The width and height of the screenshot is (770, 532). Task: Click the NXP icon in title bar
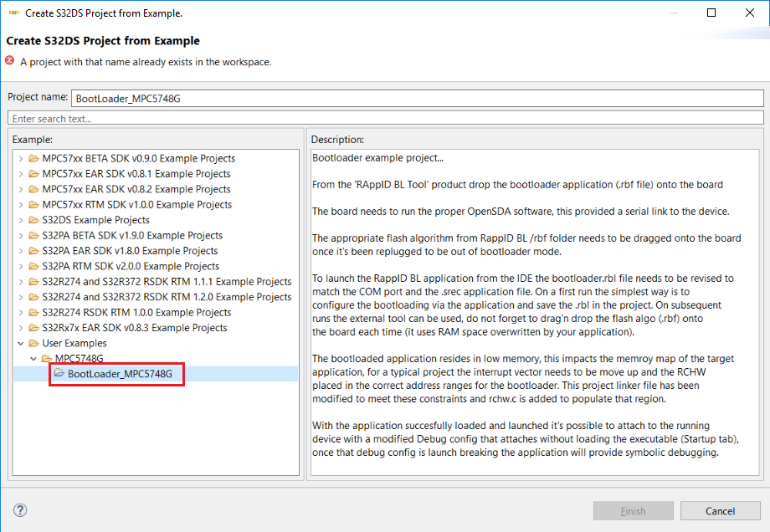coord(13,13)
